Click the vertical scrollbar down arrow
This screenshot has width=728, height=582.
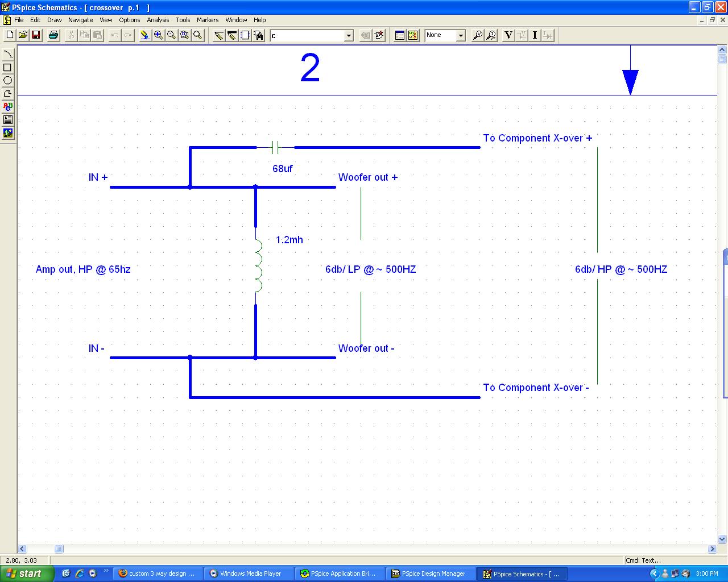(x=722, y=539)
